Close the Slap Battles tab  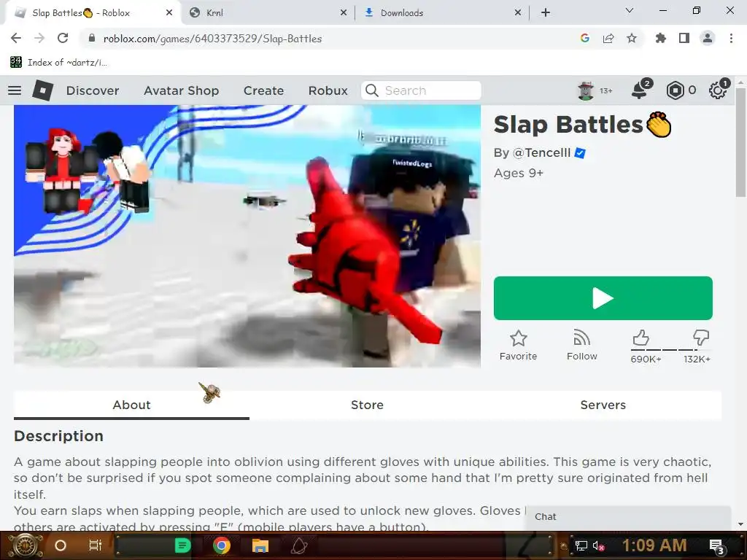pyautogui.click(x=169, y=13)
